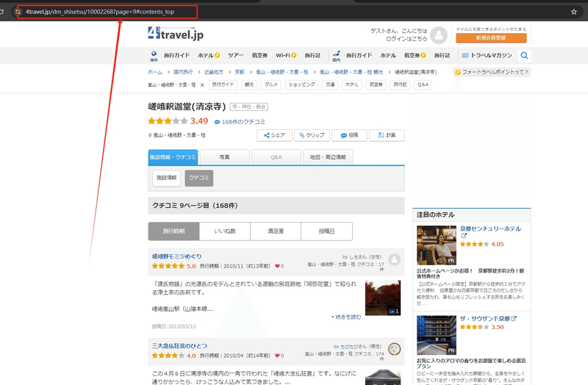Screen dimensions: 588x385
Task: Click ザ・サウザンド京都 PR photo thumbnail
Action: coord(437,335)
